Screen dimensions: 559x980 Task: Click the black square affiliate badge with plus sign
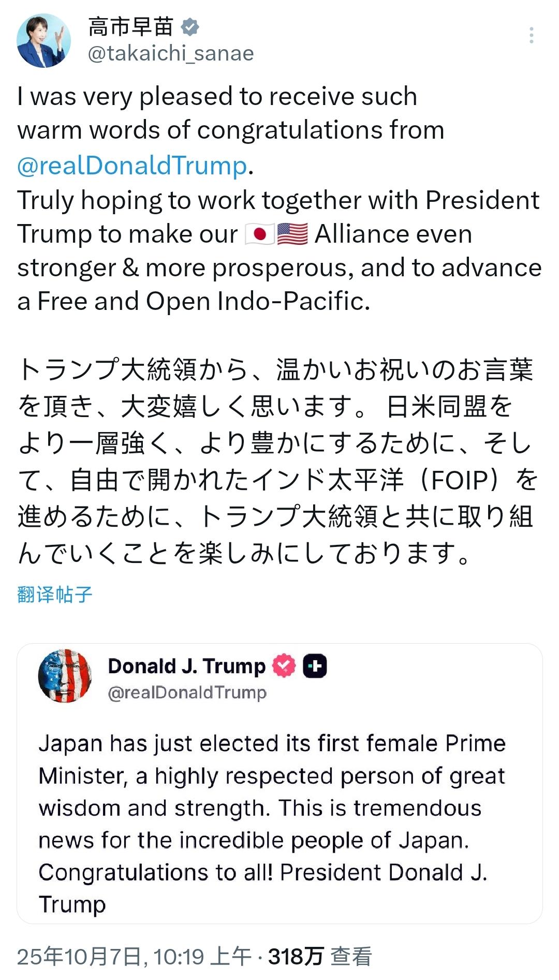coord(315,666)
